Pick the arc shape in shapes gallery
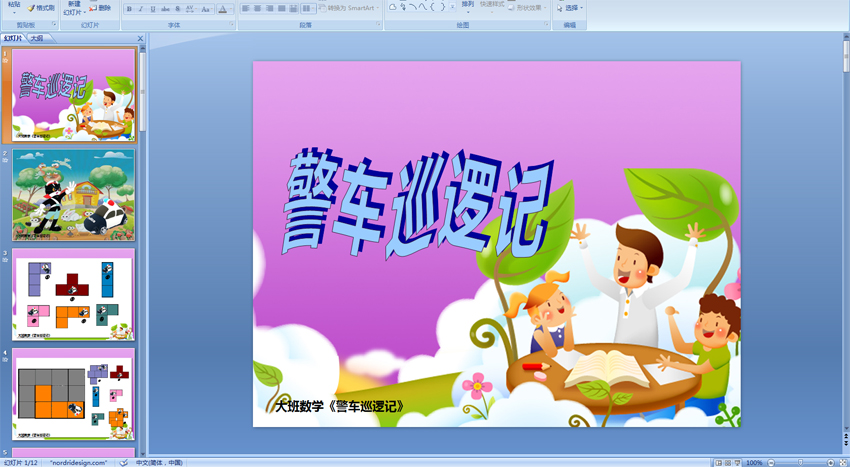850x467 pixels. [413, 7]
